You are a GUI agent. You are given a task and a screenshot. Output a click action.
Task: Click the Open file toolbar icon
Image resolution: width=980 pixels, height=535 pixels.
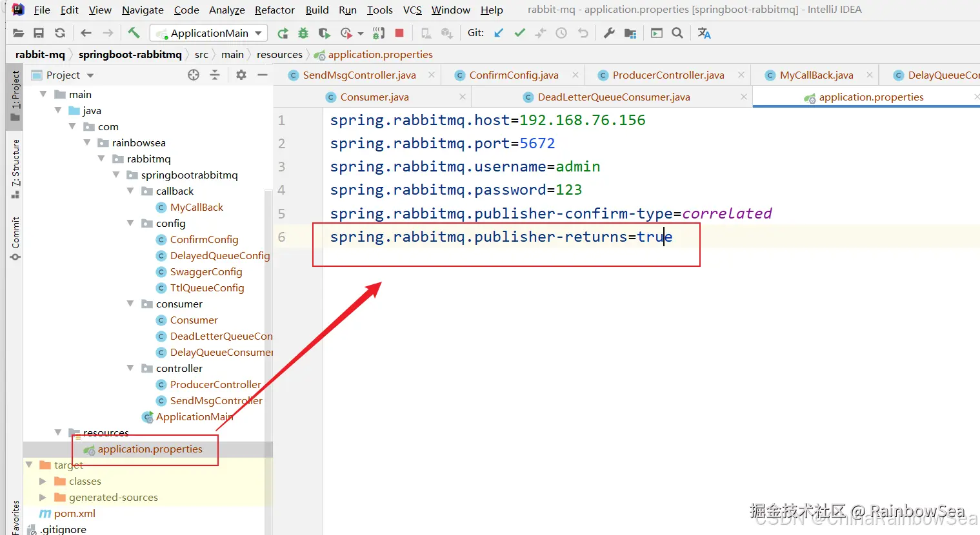coord(18,33)
